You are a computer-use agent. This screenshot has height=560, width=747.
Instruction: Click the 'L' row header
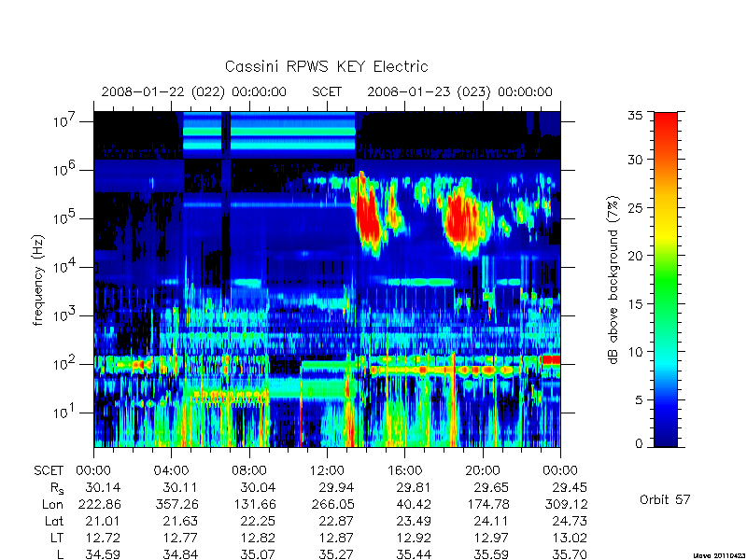(x=60, y=554)
